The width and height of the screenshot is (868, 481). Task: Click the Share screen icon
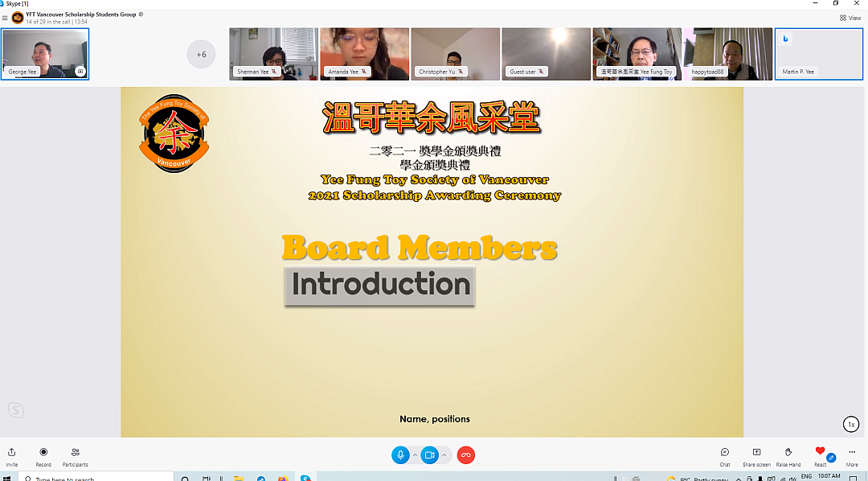pyautogui.click(x=756, y=455)
